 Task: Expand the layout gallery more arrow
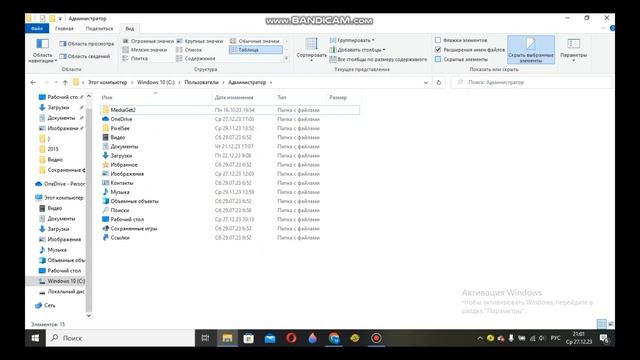click(x=286, y=59)
